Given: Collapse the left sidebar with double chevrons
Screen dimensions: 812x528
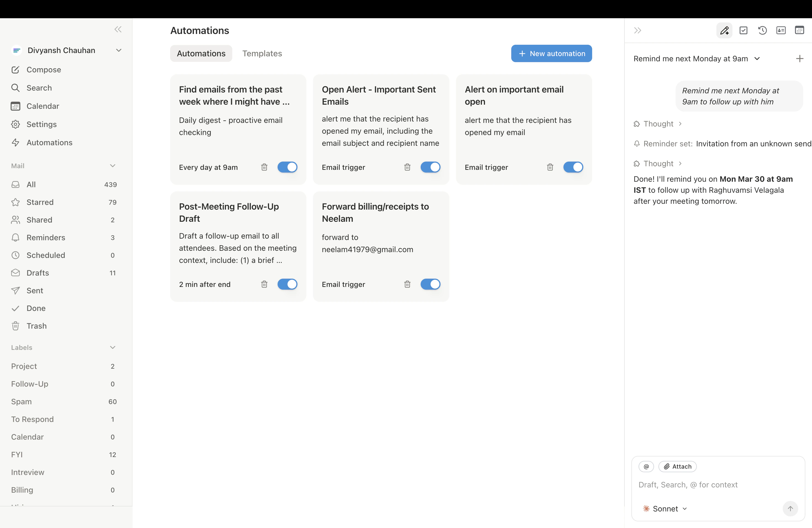Looking at the screenshot, I should tap(118, 29).
